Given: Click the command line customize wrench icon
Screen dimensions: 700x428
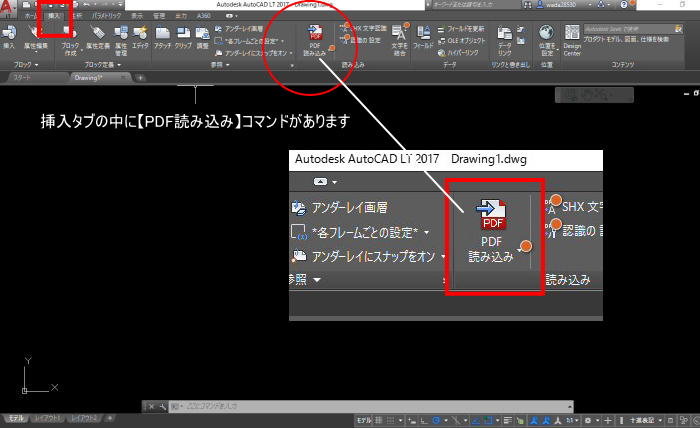Looking at the screenshot, I should point(162,407).
